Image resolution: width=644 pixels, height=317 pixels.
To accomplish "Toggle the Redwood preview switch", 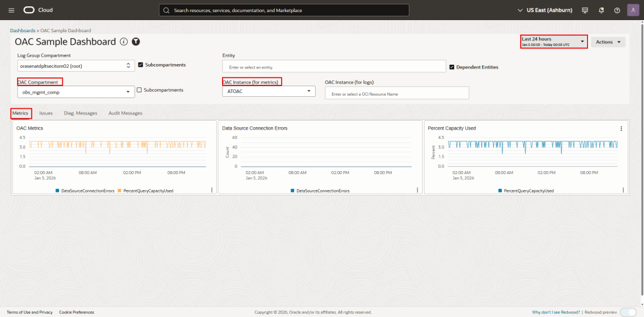I will click(x=627, y=312).
